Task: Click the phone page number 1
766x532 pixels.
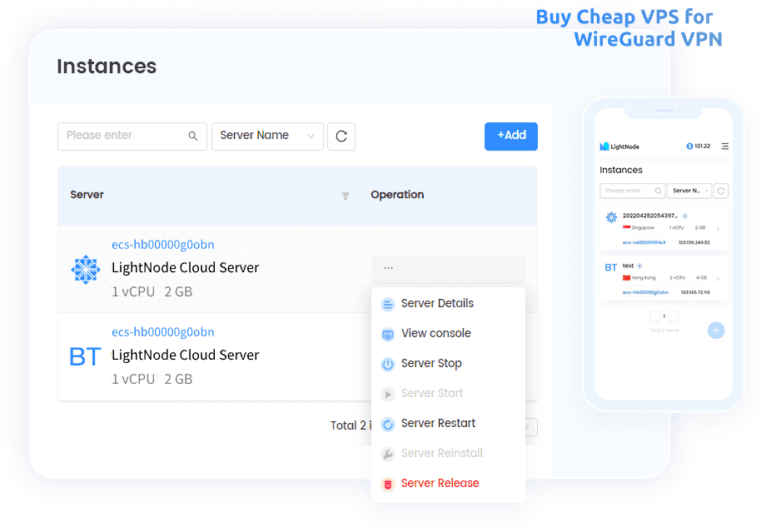Action: point(664,316)
